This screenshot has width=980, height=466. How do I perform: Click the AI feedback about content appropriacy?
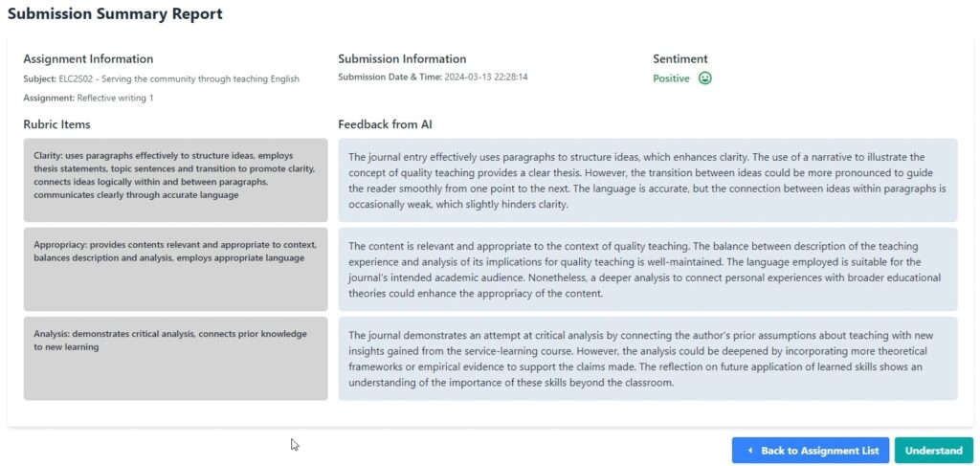coord(647,269)
